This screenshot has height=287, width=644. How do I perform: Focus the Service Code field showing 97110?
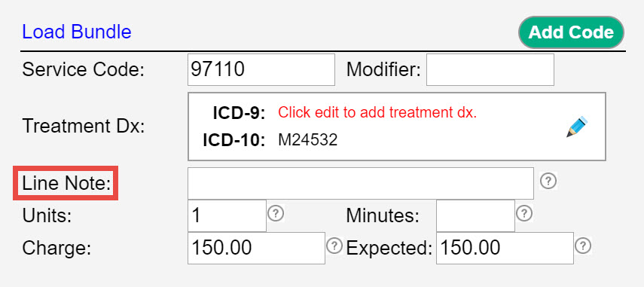(261, 69)
